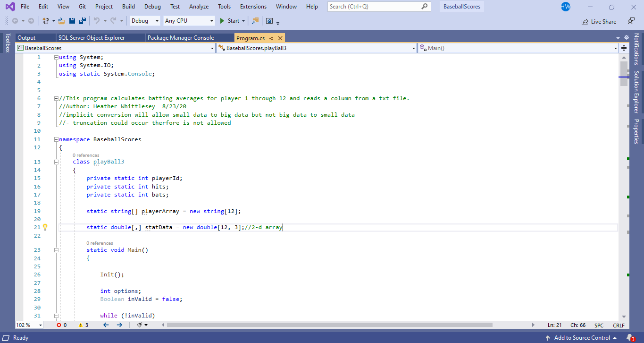Collapse the using directives block on line 1
This screenshot has height=343, width=644.
pyautogui.click(x=56, y=57)
